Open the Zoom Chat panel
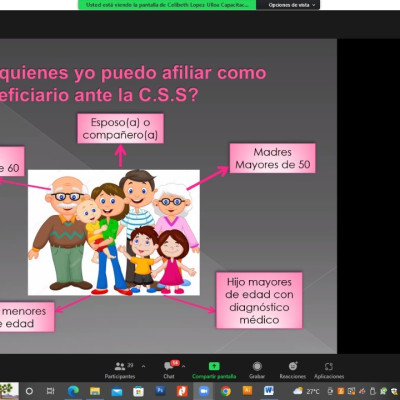The width and height of the screenshot is (400, 400). pyautogui.click(x=169, y=370)
